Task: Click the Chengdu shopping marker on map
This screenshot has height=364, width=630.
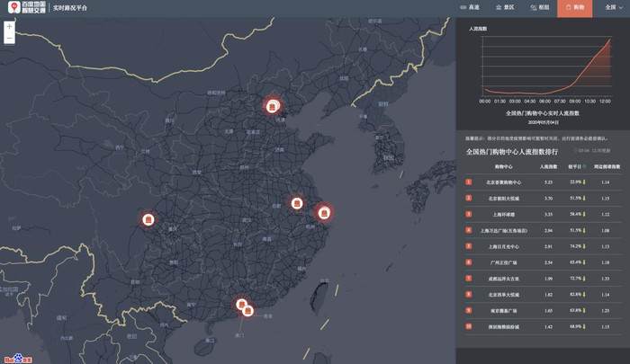Action: [x=148, y=219]
